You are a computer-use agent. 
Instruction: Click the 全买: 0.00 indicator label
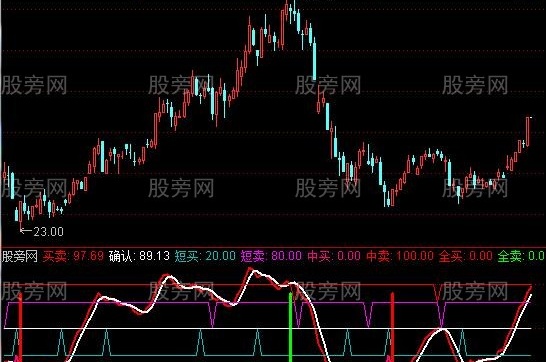pyautogui.click(x=466, y=256)
